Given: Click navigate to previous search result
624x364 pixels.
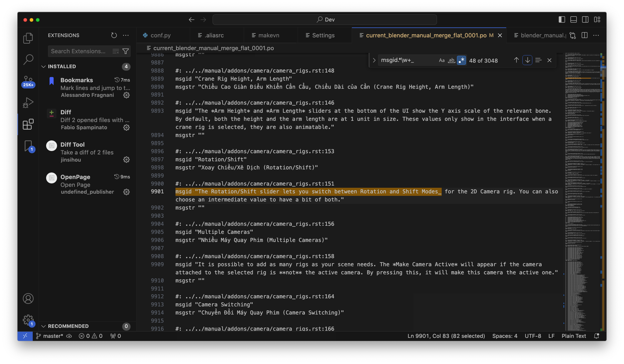Looking at the screenshot, I should pyautogui.click(x=516, y=60).
